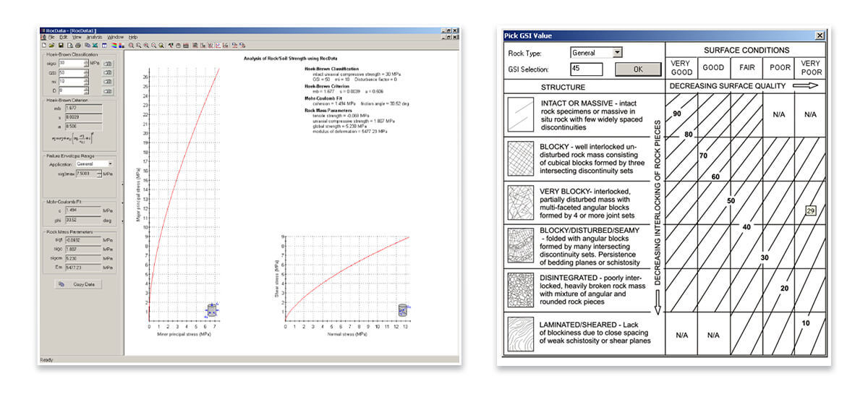Open the sigci pick-value button

tap(107, 63)
